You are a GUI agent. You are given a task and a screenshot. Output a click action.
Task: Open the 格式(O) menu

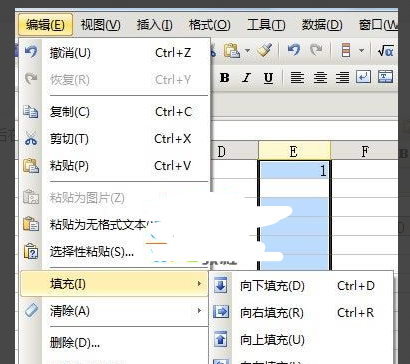[x=210, y=25]
